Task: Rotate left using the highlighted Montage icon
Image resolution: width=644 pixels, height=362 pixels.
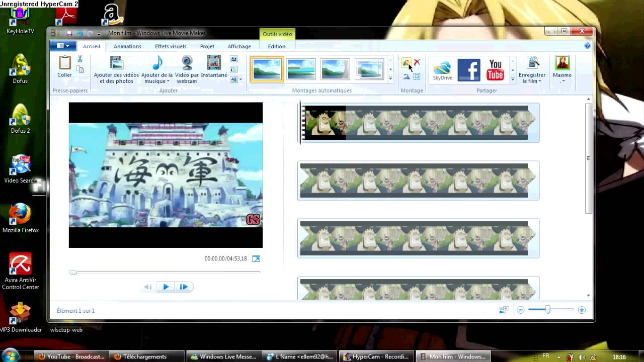Action: coord(406,62)
